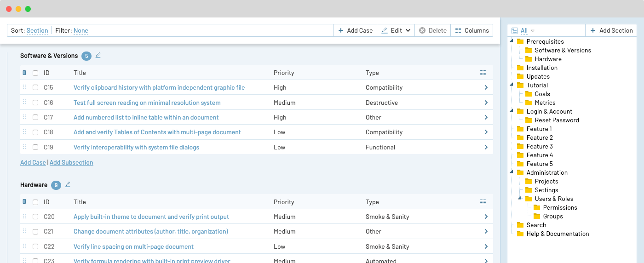Image resolution: width=644 pixels, height=263 pixels.
Task: Open the Columns toolbar button
Action: pos(471,30)
